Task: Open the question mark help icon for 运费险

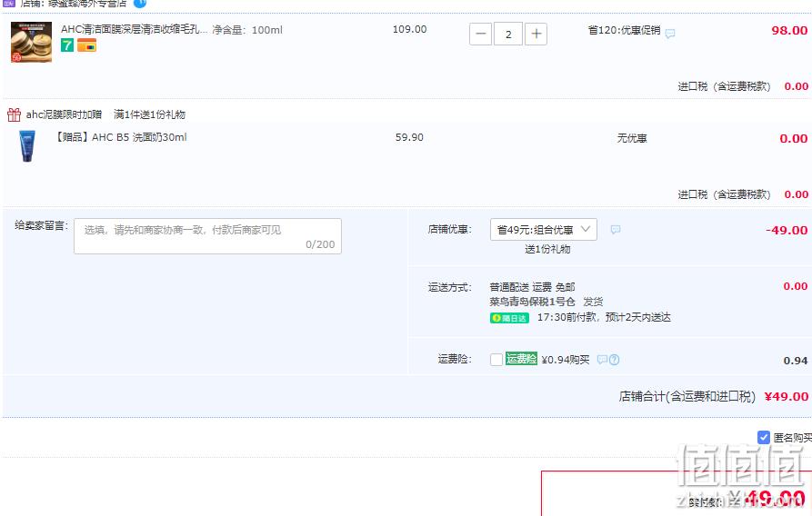Action: pos(614,359)
